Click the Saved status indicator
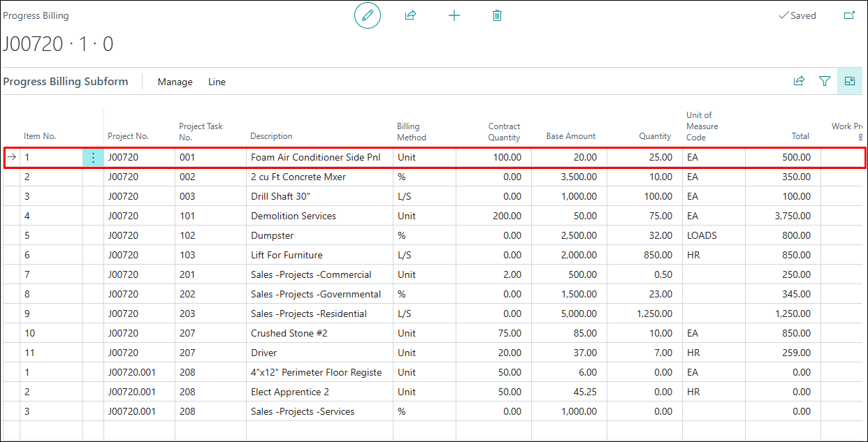This screenshot has height=442, width=868. point(797,15)
